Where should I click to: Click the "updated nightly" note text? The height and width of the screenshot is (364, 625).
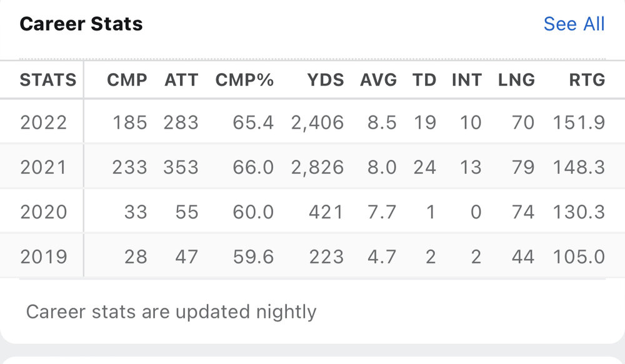[171, 311]
